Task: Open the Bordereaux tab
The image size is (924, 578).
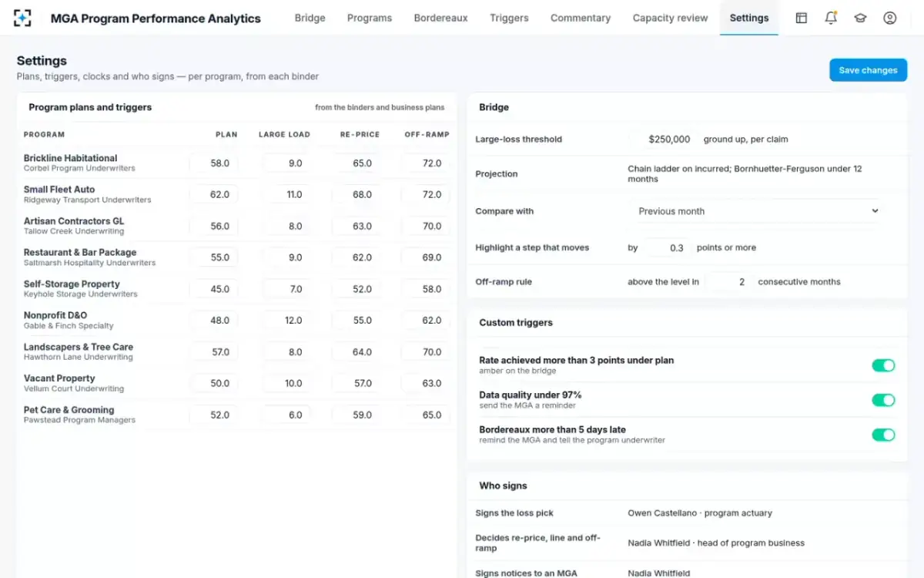Action: click(x=440, y=18)
